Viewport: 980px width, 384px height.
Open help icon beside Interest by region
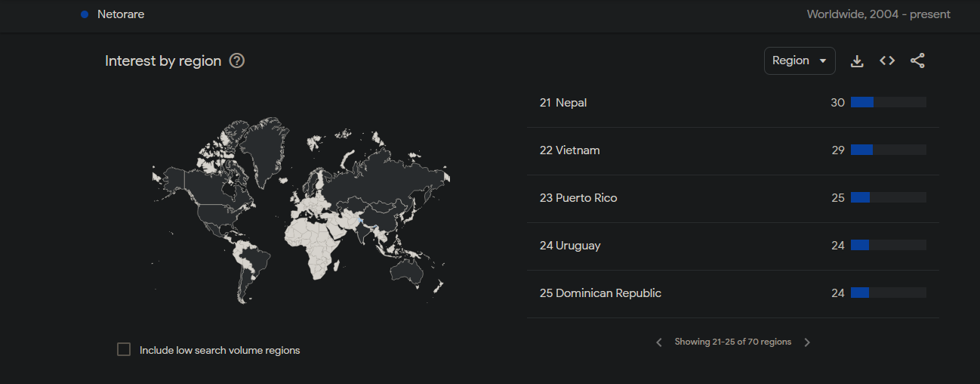click(237, 61)
